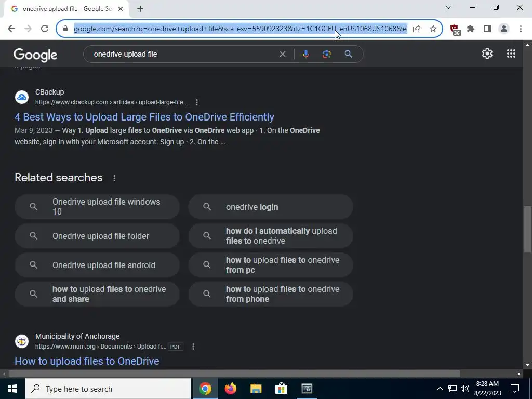View site information lock icon
The width and height of the screenshot is (532, 399).
(x=65, y=29)
